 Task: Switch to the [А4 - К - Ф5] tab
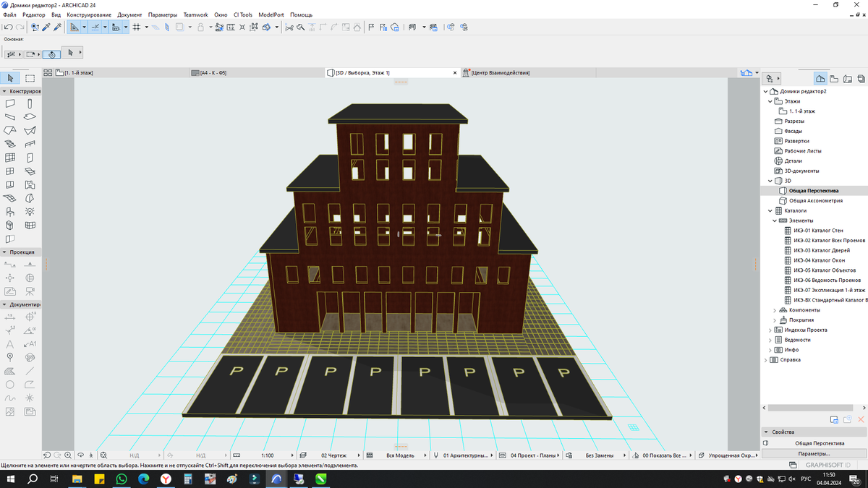[x=256, y=73]
